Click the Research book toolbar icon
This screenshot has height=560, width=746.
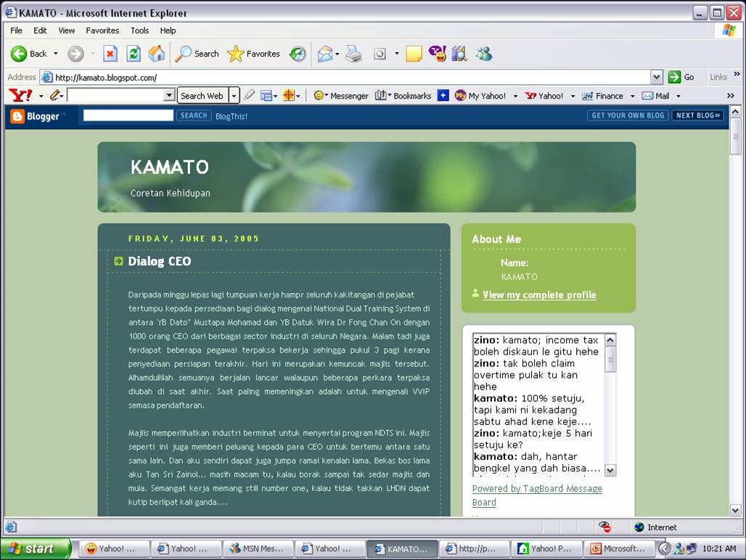(459, 54)
